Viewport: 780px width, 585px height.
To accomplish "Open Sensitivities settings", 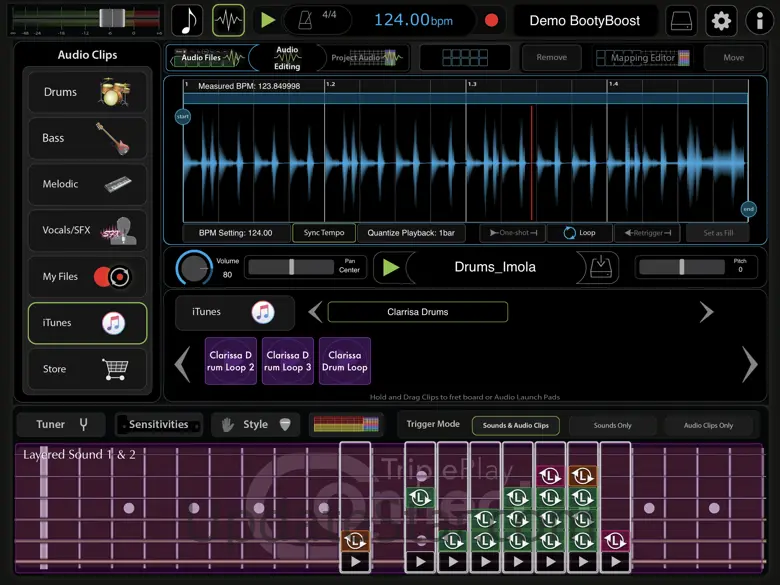I will coord(159,425).
